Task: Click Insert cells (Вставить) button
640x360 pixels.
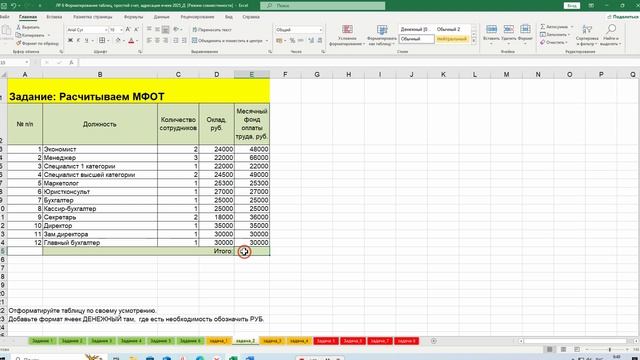Action: click(491, 35)
